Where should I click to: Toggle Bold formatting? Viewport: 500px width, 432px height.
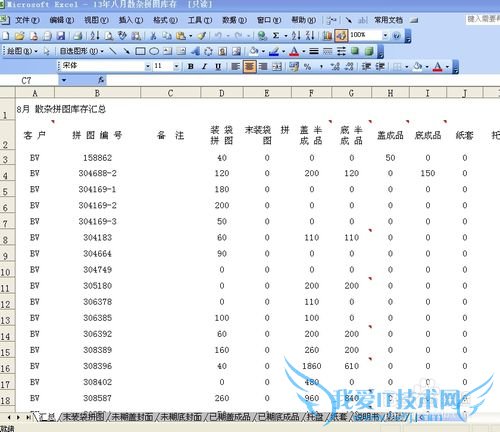pyautogui.click(x=191, y=66)
